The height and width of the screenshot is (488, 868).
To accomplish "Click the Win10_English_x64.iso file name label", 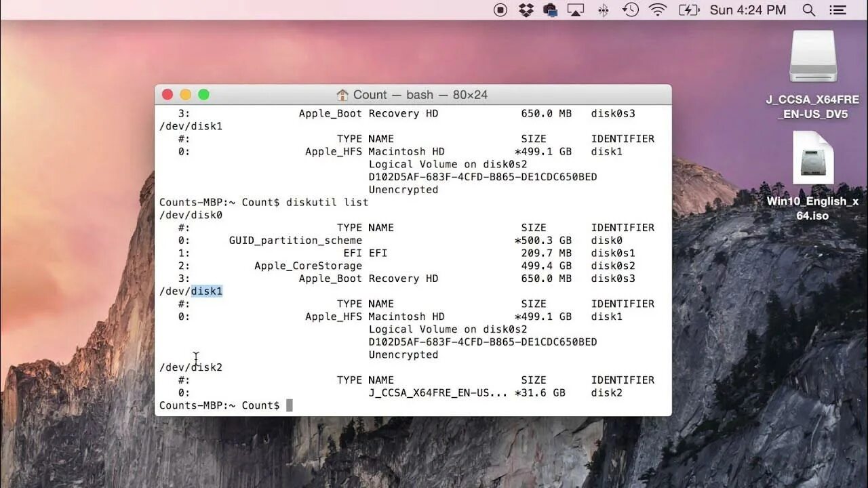I will click(812, 209).
